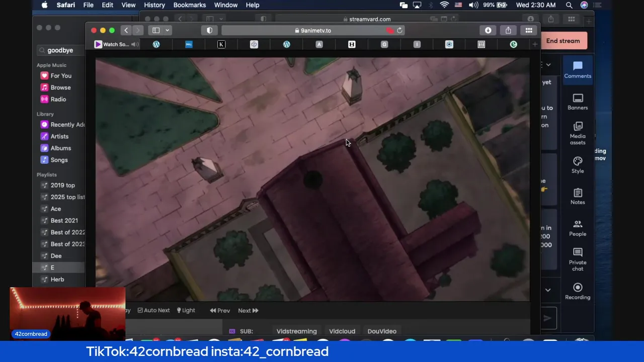Open StreamYard Style panel
The width and height of the screenshot is (644, 362).
coord(578,165)
